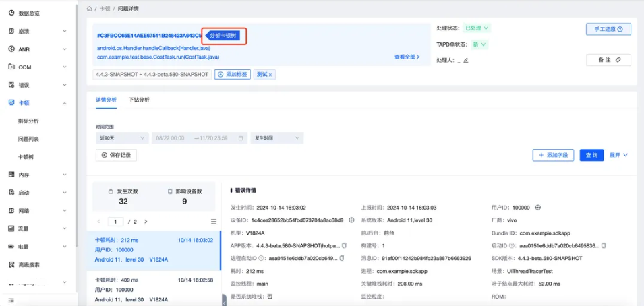Screen dimensions: 644x306
Task: Collapse the left panel via splitter arrow
Action: [x=223, y=299]
